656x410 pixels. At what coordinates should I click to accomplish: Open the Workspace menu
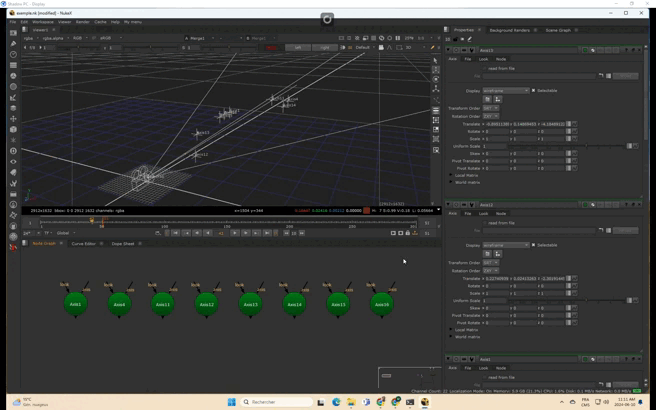(x=43, y=22)
